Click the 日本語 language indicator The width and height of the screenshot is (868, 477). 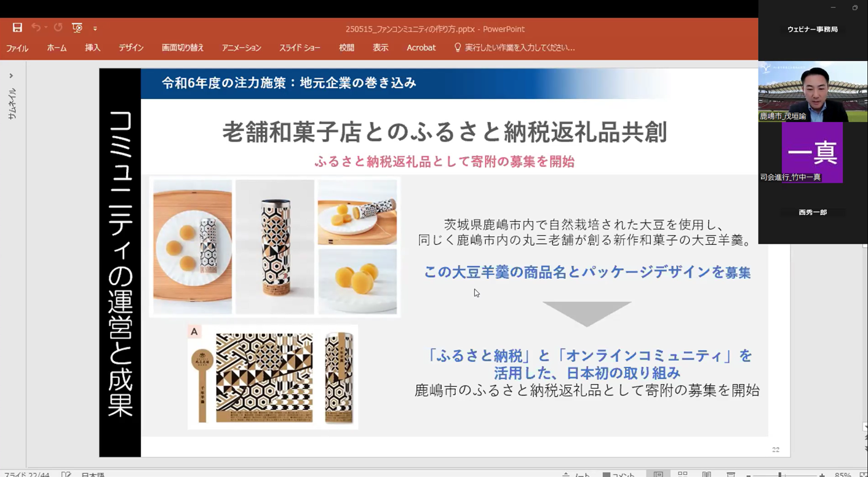tap(93, 475)
